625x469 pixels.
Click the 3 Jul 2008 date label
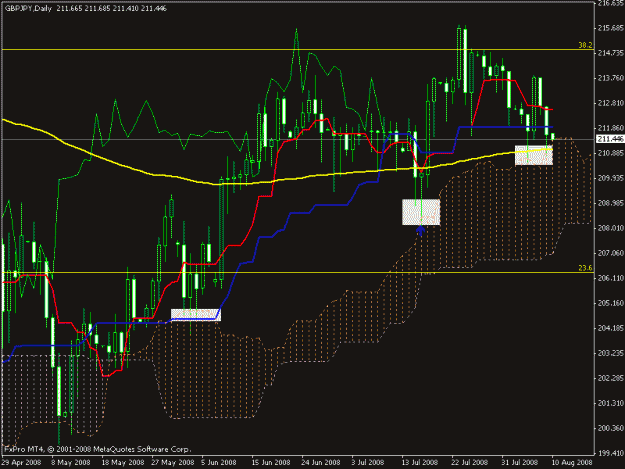(368, 463)
